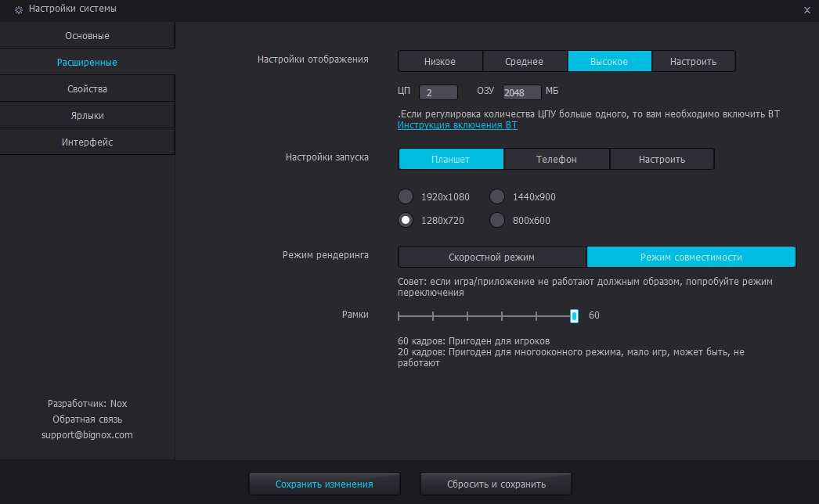Click the ОЗУ memory input field
The image size is (819, 504).
tap(521, 92)
